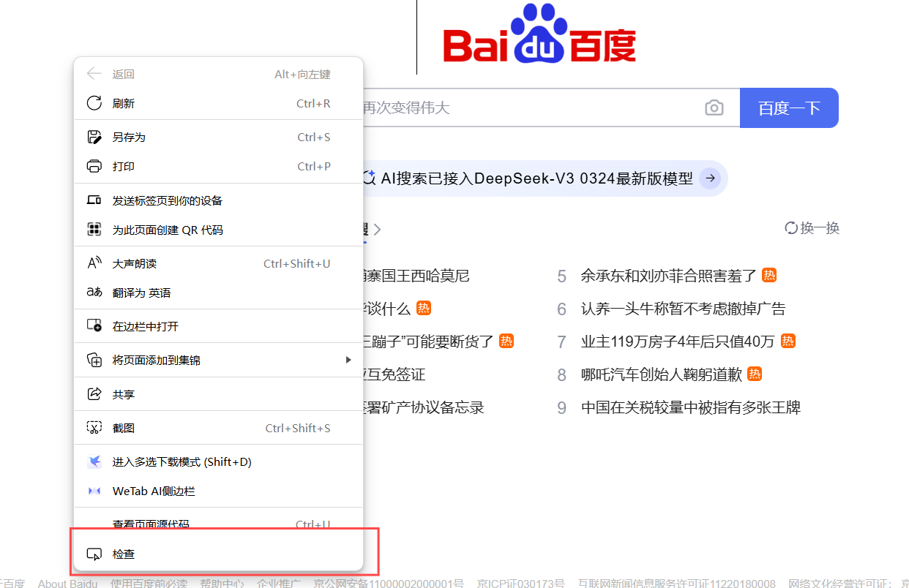This screenshot has width=909, height=588.
Task: Open hot search 哪吒汽车创始人鞠躬道歉
Action: tap(662, 374)
